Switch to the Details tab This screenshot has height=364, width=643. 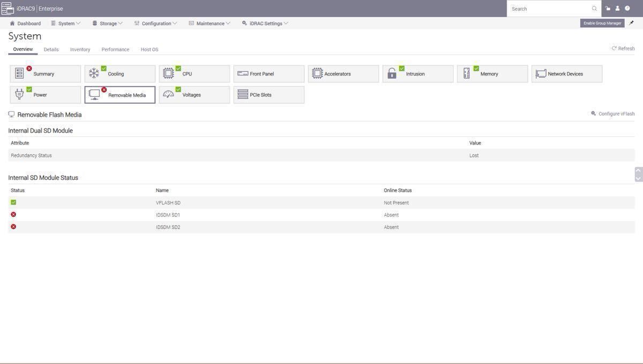point(51,49)
